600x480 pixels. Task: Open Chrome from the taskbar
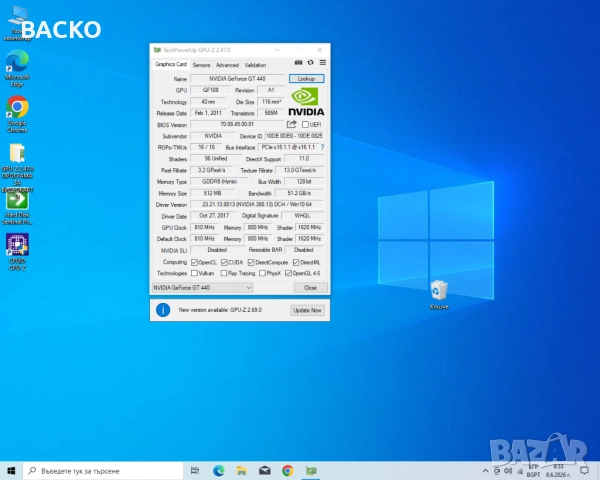(287, 470)
